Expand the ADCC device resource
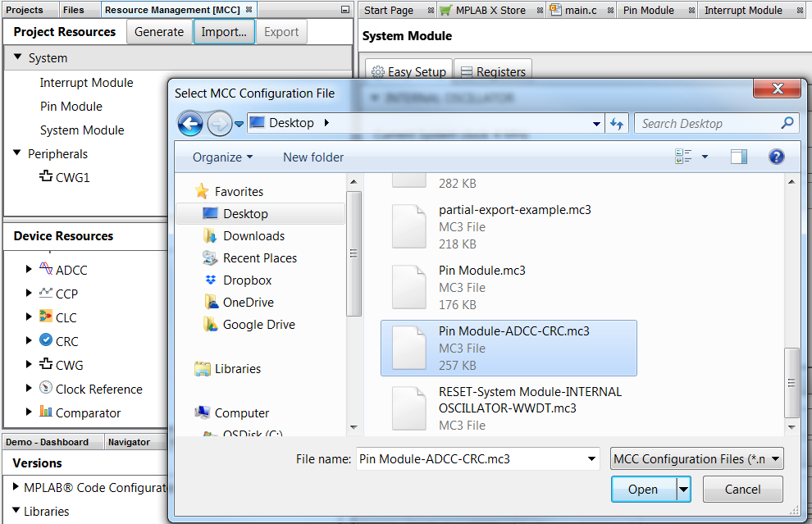Image resolution: width=812 pixels, height=524 pixels. click(x=30, y=269)
